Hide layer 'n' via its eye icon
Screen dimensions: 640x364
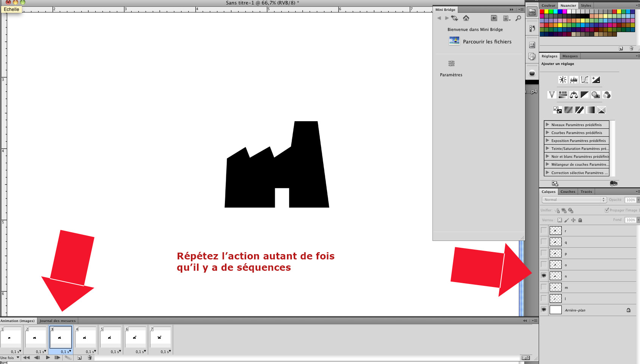coord(544,276)
